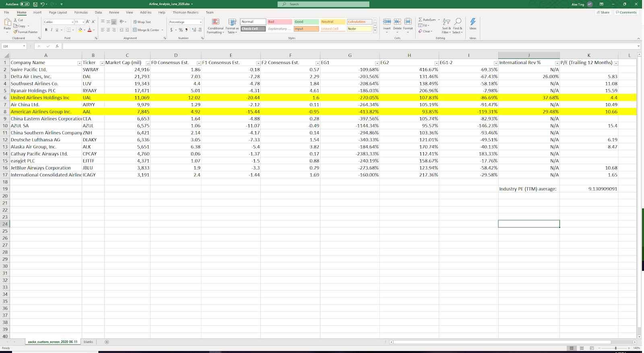The height and width of the screenshot is (353, 644).
Task: Open the International Rev % filter dropdown
Action: click(x=557, y=63)
